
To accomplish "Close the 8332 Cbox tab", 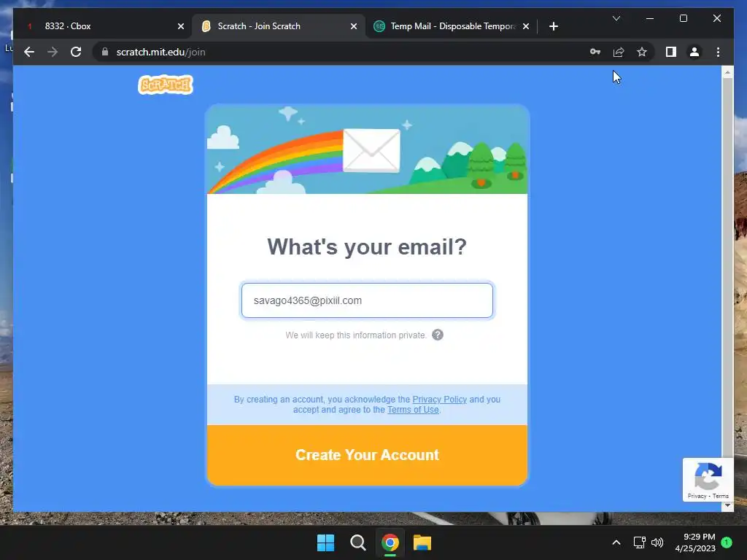I will pyautogui.click(x=181, y=26).
